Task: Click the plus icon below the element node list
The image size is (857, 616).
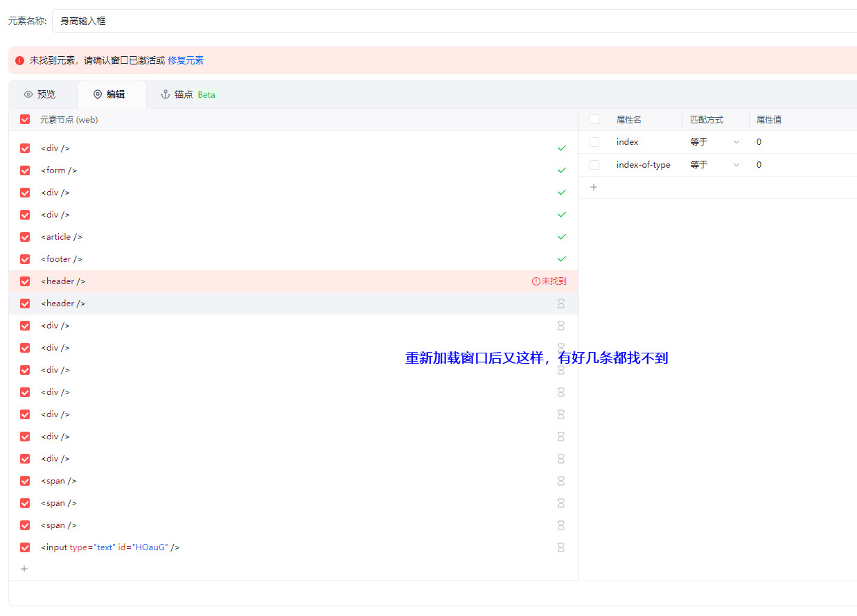Action: click(x=25, y=569)
